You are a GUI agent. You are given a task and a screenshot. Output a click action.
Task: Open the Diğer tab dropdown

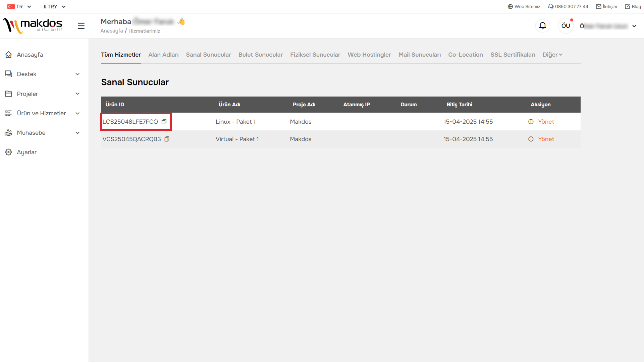[552, 55]
